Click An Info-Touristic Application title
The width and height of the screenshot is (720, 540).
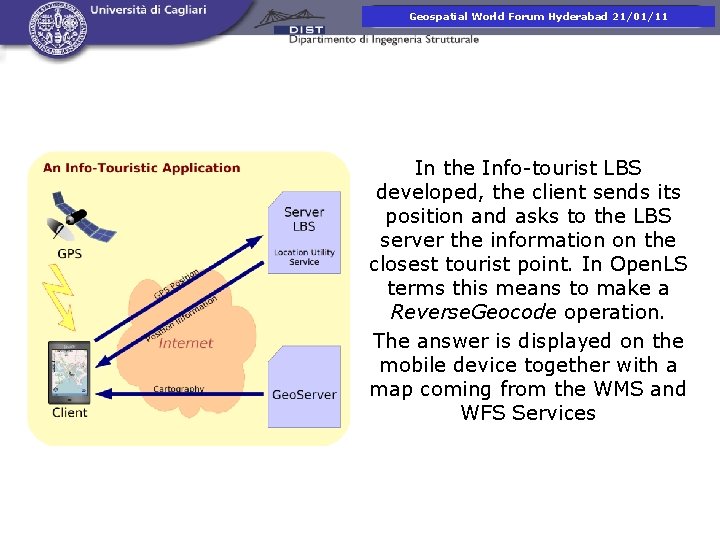(x=141, y=168)
